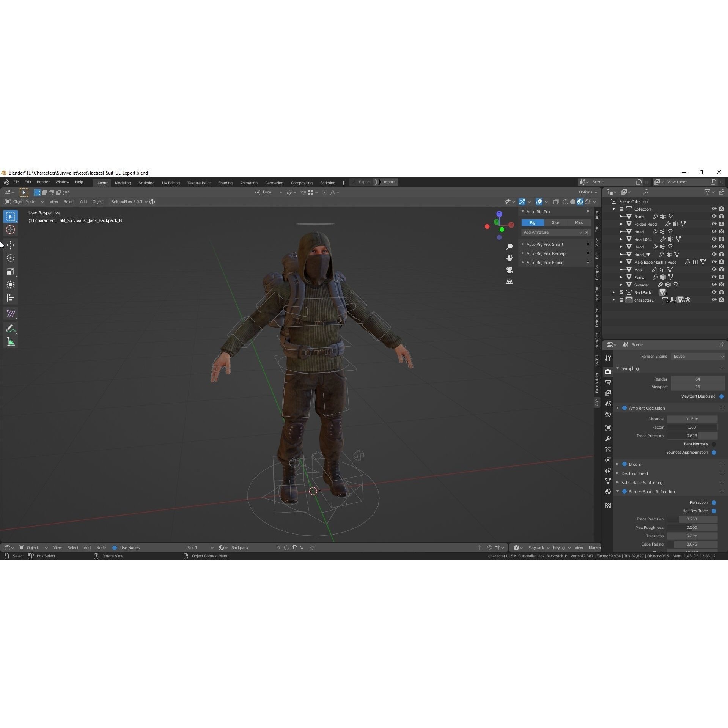Click the RetopoFlow help question icon
The image size is (728, 728).
tap(152, 202)
